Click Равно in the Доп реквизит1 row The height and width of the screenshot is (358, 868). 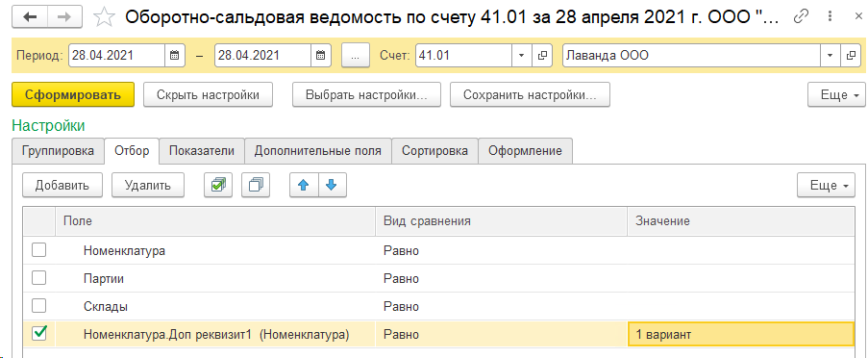(x=402, y=334)
